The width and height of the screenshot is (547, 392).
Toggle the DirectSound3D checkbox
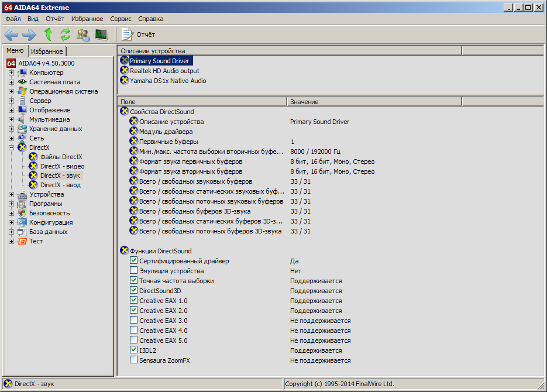coord(133,290)
